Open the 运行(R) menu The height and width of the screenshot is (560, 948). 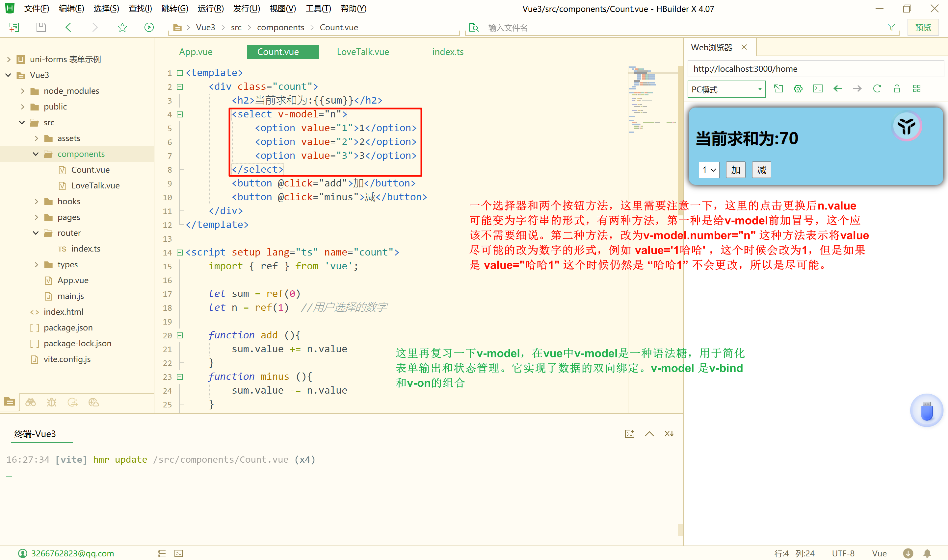[210, 8]
